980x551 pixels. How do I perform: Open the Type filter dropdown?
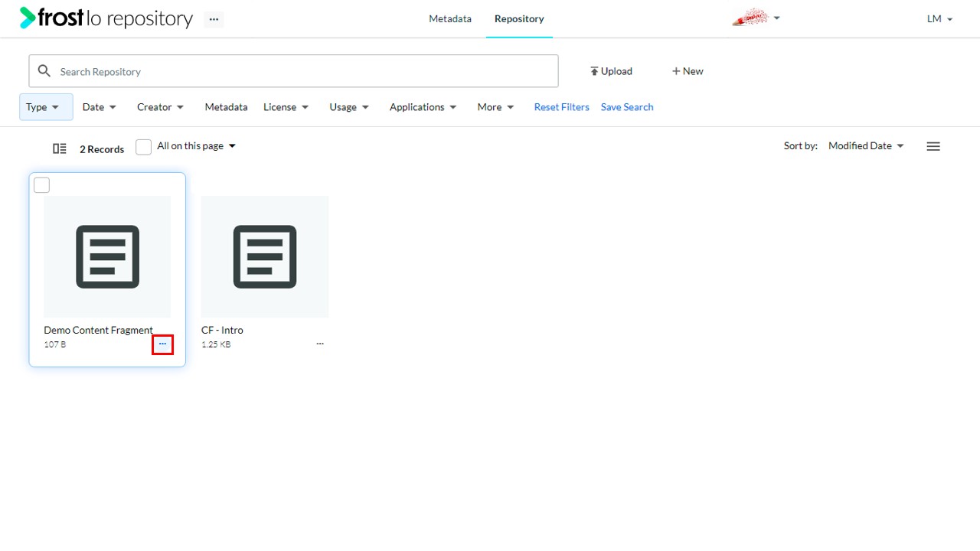46,107
